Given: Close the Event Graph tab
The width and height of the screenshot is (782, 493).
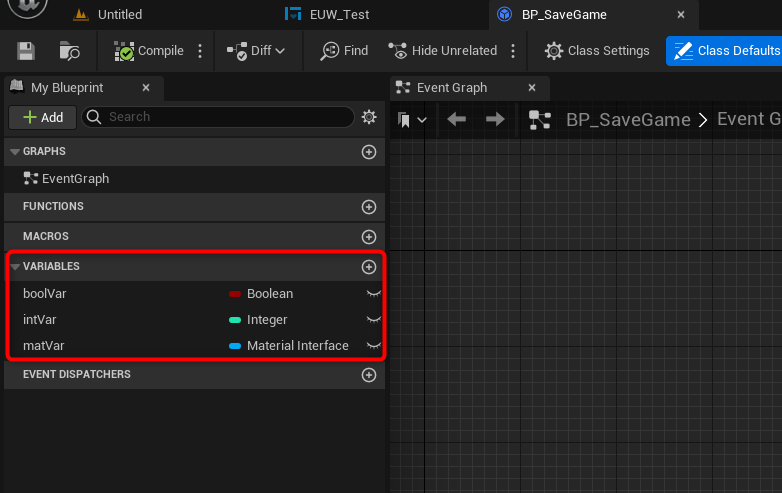Looking at the screenshot, I should tap(532, 88).
